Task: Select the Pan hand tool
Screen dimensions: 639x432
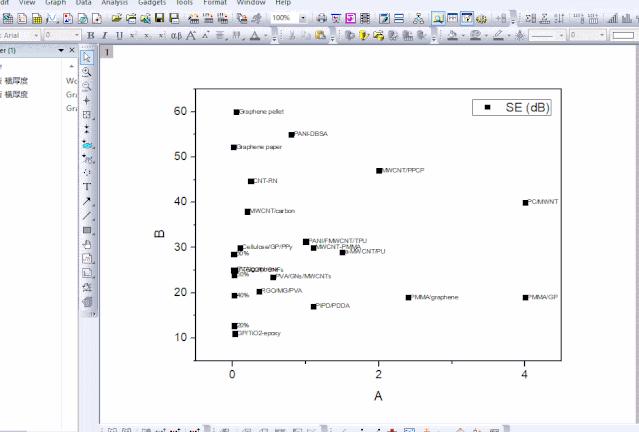Action: pos(86,245)
